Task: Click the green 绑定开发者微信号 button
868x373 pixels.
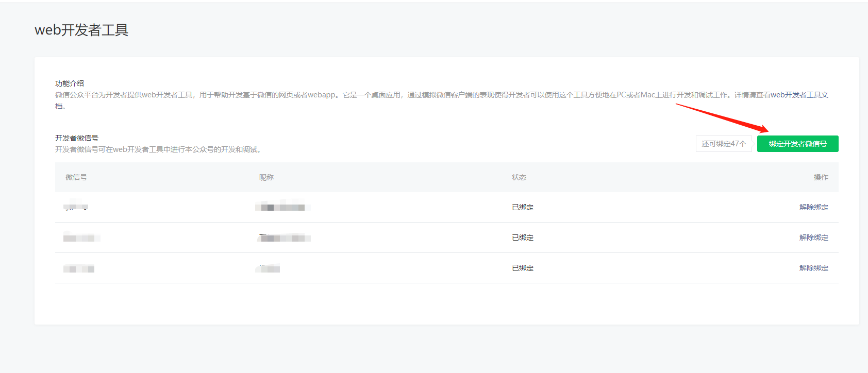Action: [797, 144]
